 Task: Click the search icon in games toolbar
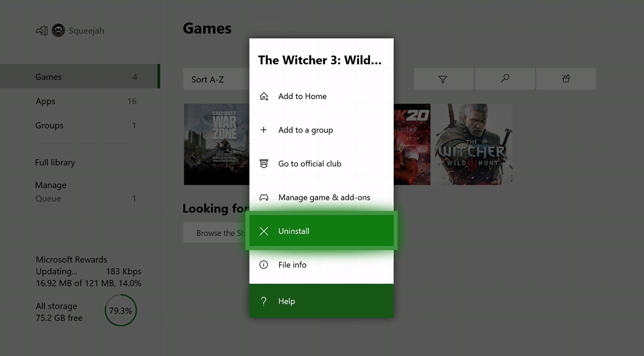coord(504,79)
